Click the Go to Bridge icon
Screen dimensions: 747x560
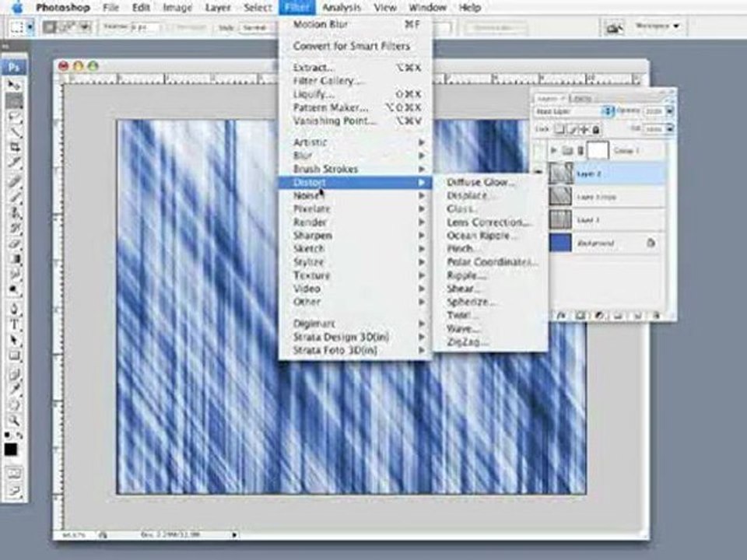615,28
